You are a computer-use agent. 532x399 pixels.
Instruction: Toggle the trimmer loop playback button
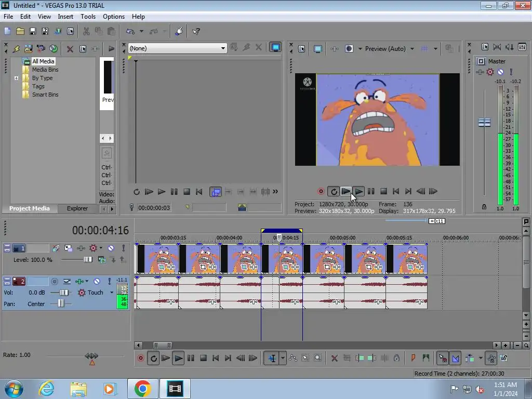coord(137,192)
